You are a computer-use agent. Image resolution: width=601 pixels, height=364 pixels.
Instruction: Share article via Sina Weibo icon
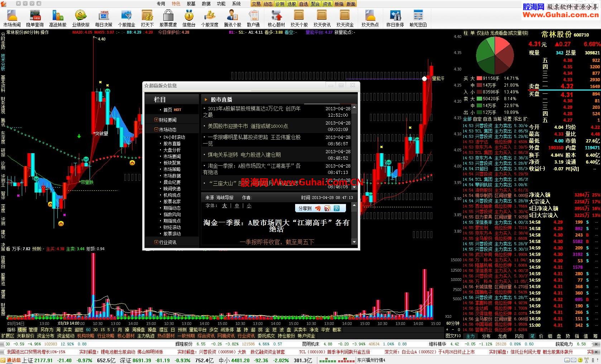tap(327, 208)
